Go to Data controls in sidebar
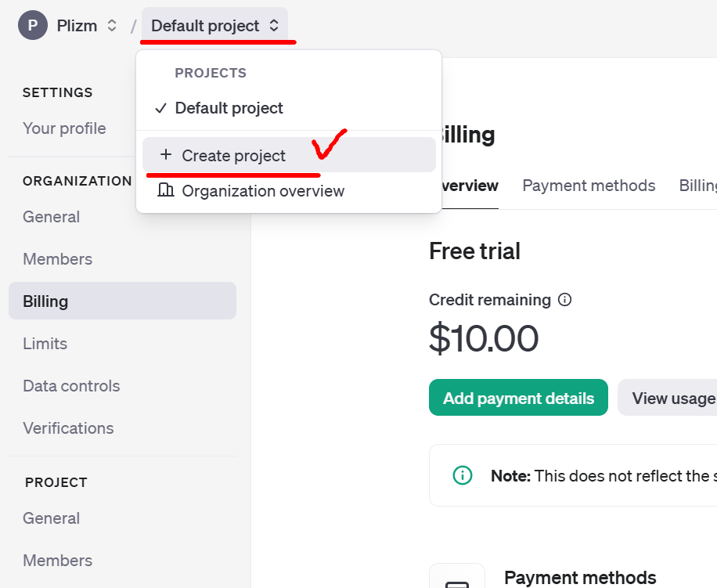The image size is (717, 588). tap(71, 386)
